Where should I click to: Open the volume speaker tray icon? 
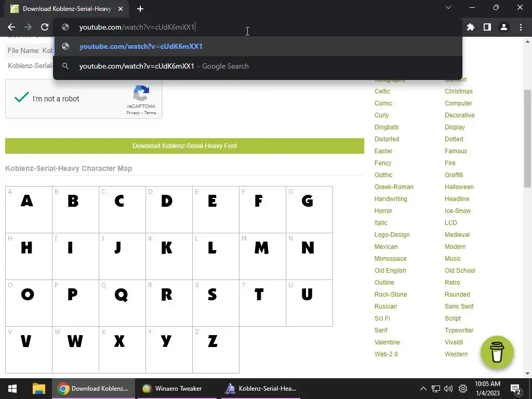(x=448, y=389)
